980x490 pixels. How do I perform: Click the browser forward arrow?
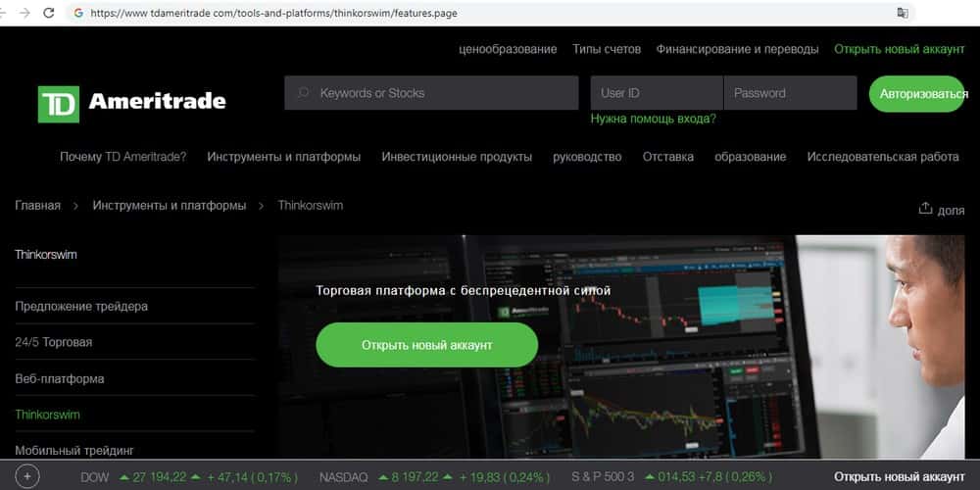(25, 13)
